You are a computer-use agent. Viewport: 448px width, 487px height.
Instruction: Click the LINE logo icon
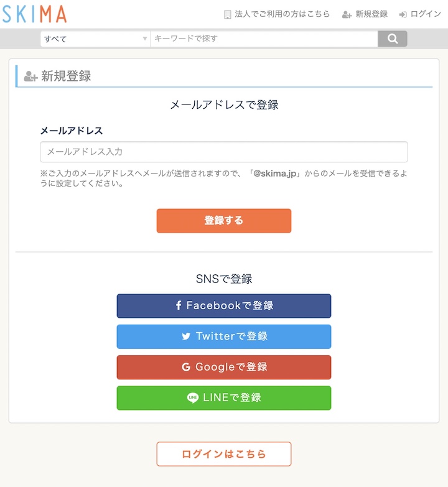[x=193, y=398]
